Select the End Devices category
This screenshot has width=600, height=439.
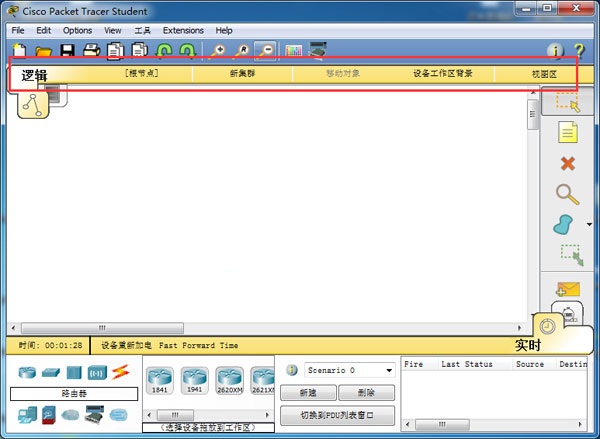pyautogui.click(x=27, y=415)
